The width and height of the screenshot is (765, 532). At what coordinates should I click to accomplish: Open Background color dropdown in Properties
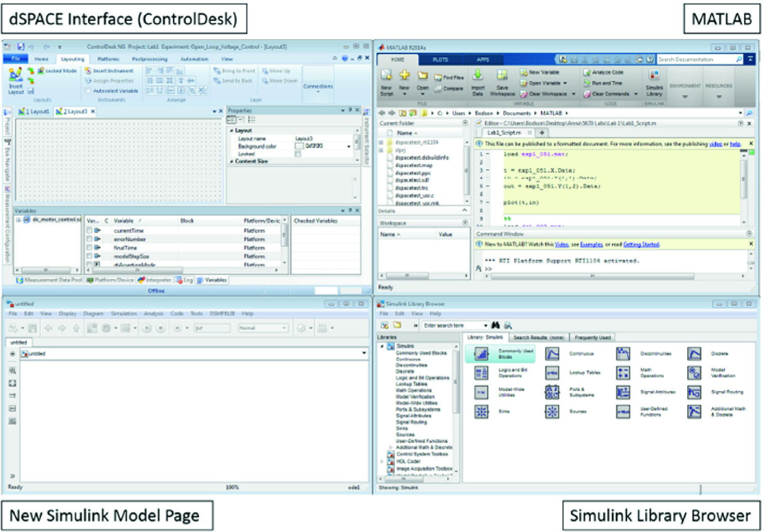click(x=349, y=146)
